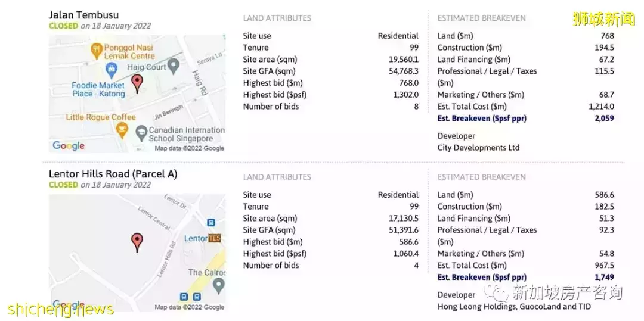Click the red location pin on the Jalan Tembusu map

click(137, 83)
